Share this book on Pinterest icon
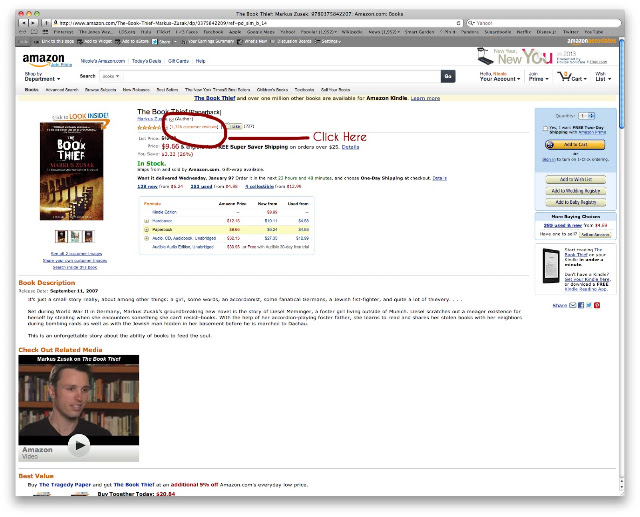This screenshot has height=517, width=640. click(597, 305)
